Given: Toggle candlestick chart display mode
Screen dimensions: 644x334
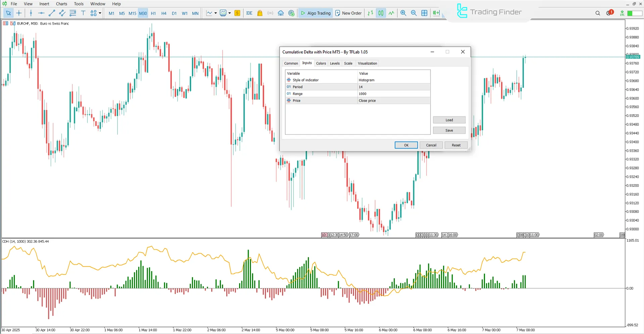Looking at the screenshot, I should tap(381, 13).
